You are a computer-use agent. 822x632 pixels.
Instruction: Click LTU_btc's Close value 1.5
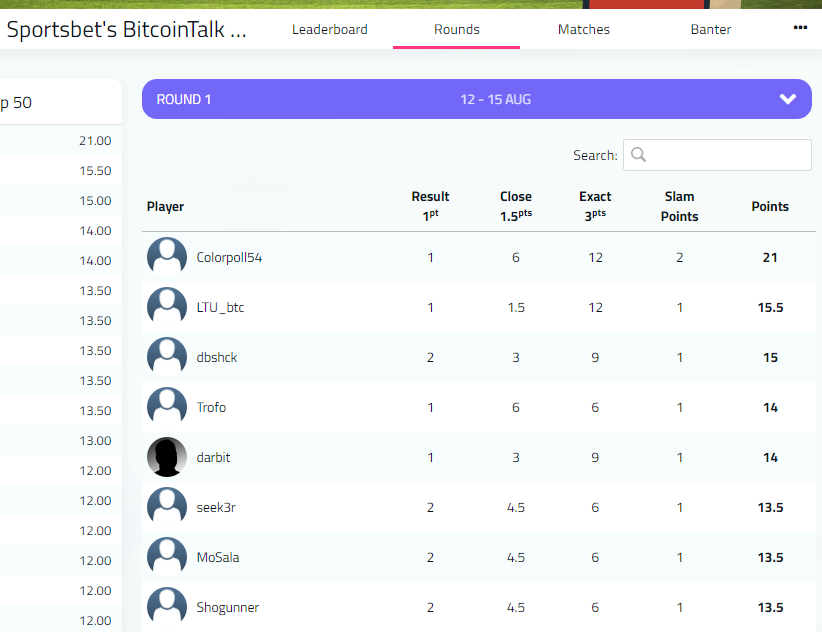(516, 307)
